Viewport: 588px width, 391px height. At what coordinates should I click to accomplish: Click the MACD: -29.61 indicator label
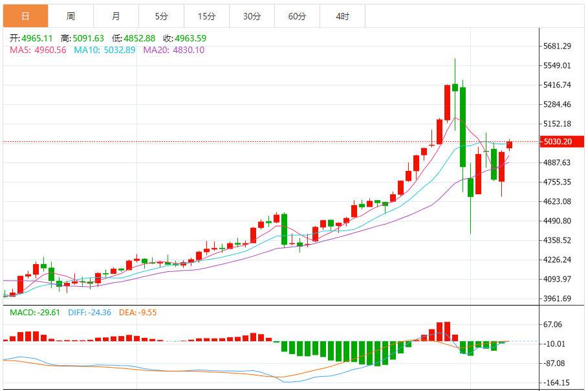[x=35, y=313]
